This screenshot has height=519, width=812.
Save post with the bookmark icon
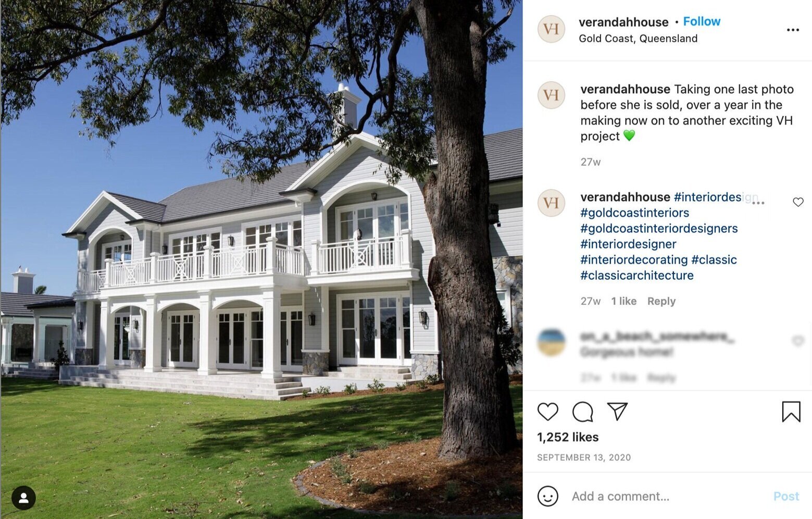pos(791,412)
